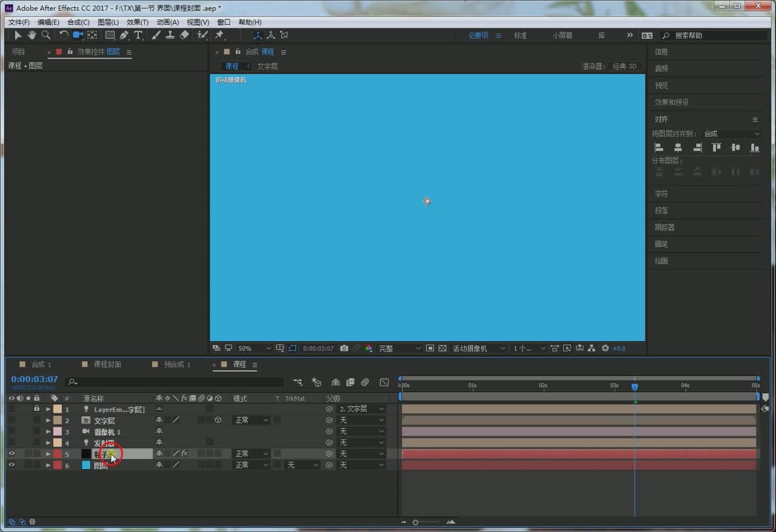Open the 50% magnification dropdown
Screen dimensions: 776x532
(x=254, y=348)
